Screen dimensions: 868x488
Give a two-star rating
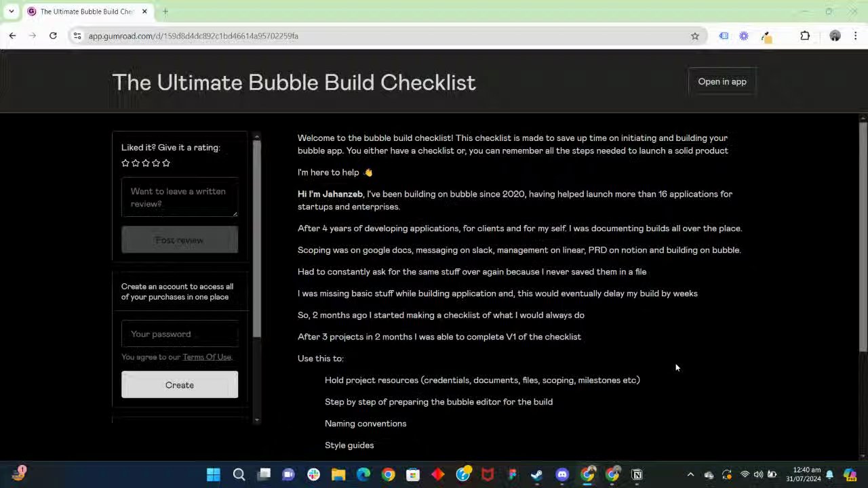[136, 163]
